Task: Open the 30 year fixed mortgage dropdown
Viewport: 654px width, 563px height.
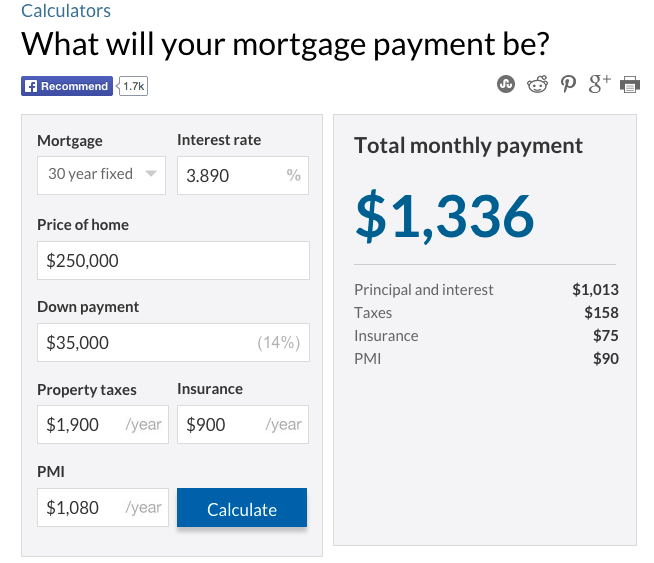Action: click(102, 174)
